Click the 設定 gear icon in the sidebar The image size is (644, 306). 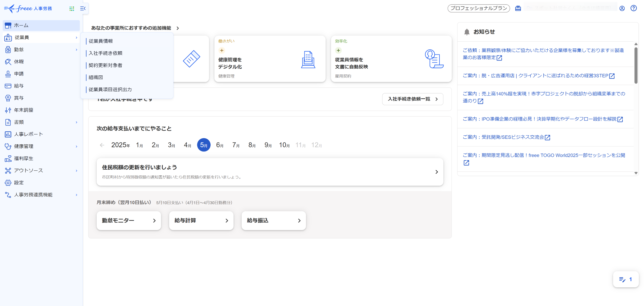click(x=8, y=183)
